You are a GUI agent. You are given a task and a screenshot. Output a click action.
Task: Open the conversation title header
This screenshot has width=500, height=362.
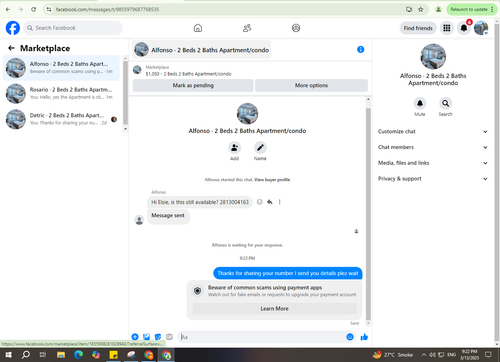[202, 50]
